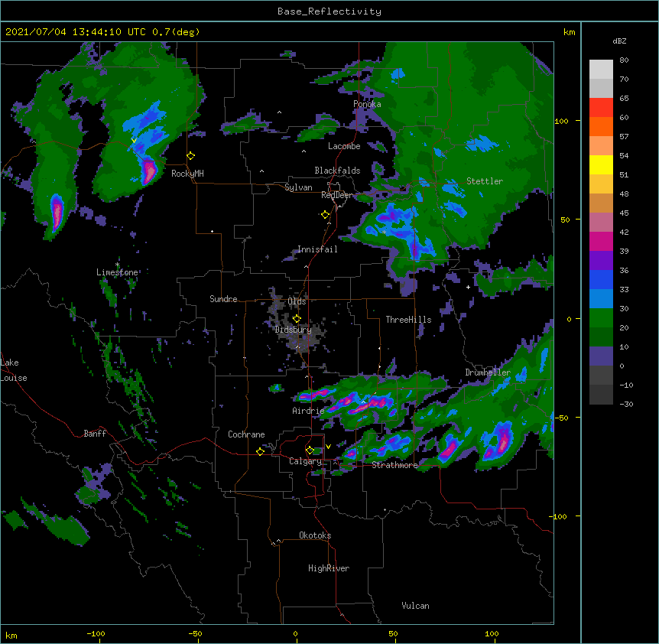659x644 pixels.
Task: Select the Innisfail label
Action: 317,249
